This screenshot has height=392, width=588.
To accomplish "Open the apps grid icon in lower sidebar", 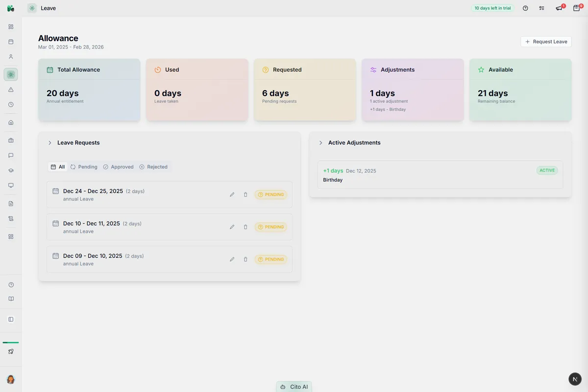I will pyautogui.click(x=11, y=236).
